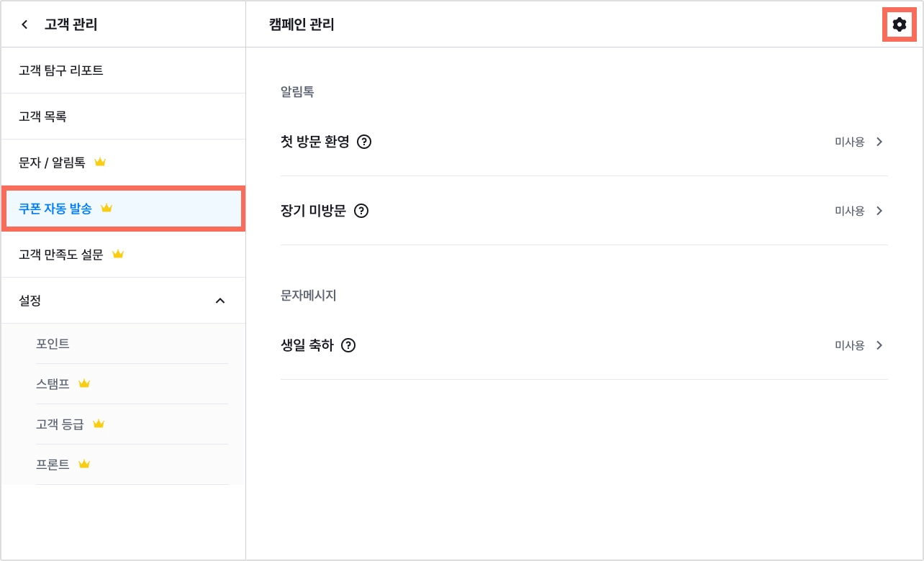Show help for 장기 미방문

coord(361,211)
